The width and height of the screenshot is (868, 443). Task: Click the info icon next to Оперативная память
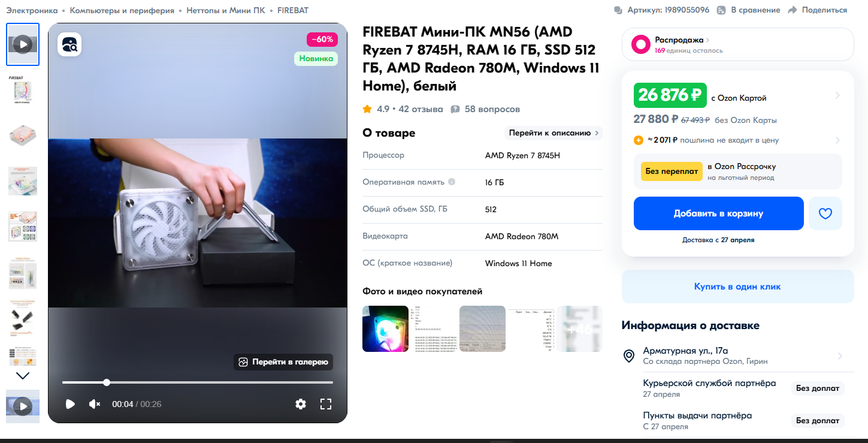452,182
